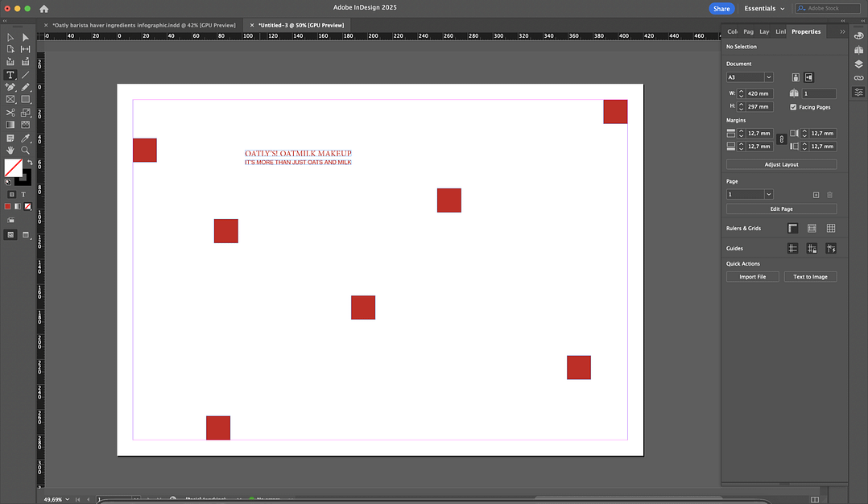This screenshot has height=504, width=868.
Task: Choose the Rectangle Frame tool
Action: click(x=10, y=100)
